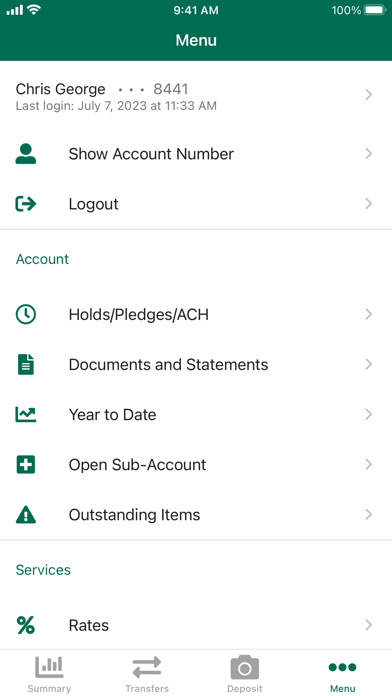Open the chevron on Show Account Number row
This screenshot has width=392, height=696.
coord(368,154)
